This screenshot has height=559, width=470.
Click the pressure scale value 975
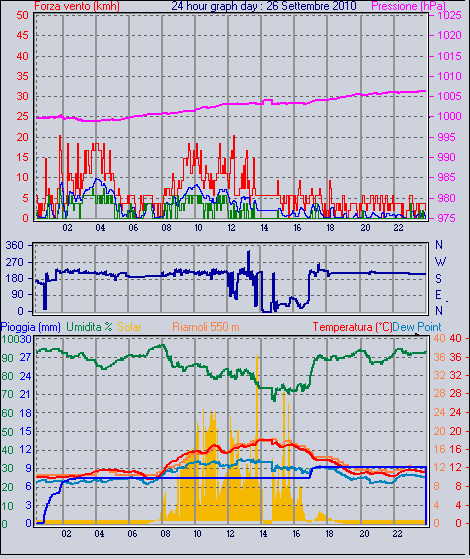click(x=450, y=218)
